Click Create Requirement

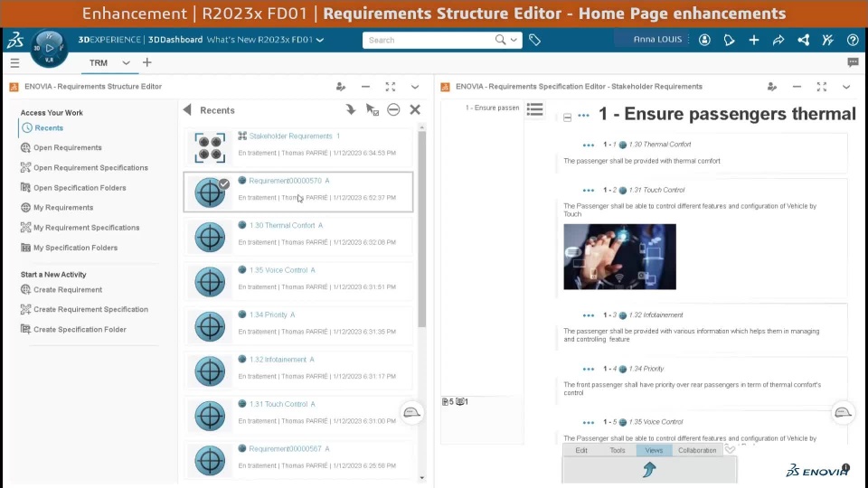coord(61,289)
